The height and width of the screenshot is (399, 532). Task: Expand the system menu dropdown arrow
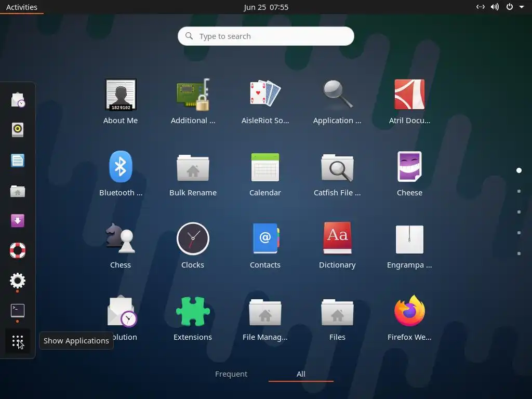coord(522,7)
